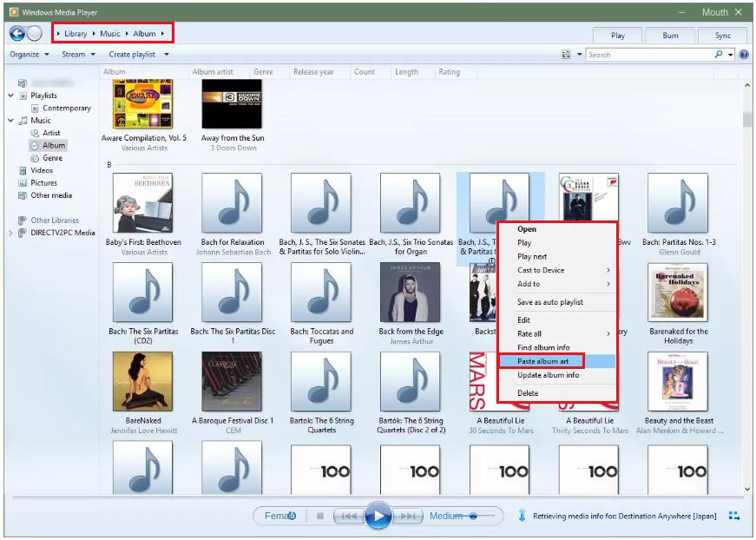Click the View options icon near search
This screenshot has height=540, width=756.
(567, 55)
